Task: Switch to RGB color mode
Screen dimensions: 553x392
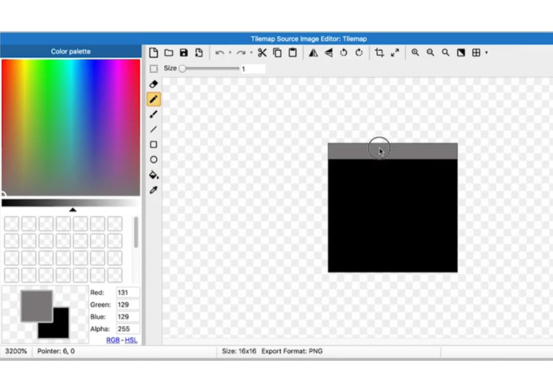Action: coord(113,340)
